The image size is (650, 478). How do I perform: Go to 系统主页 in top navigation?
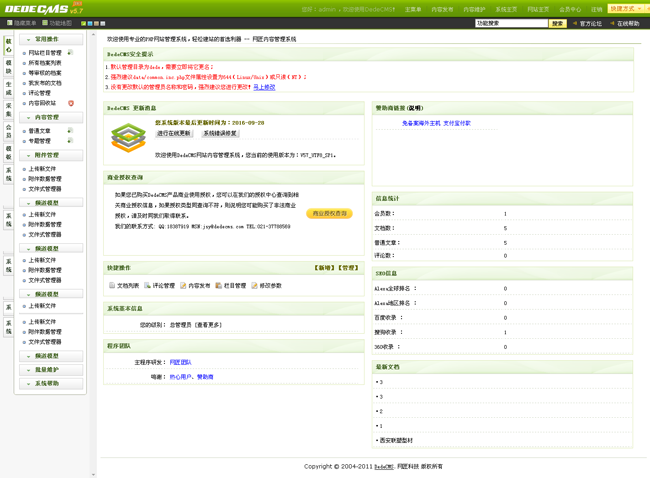point(506,9)
